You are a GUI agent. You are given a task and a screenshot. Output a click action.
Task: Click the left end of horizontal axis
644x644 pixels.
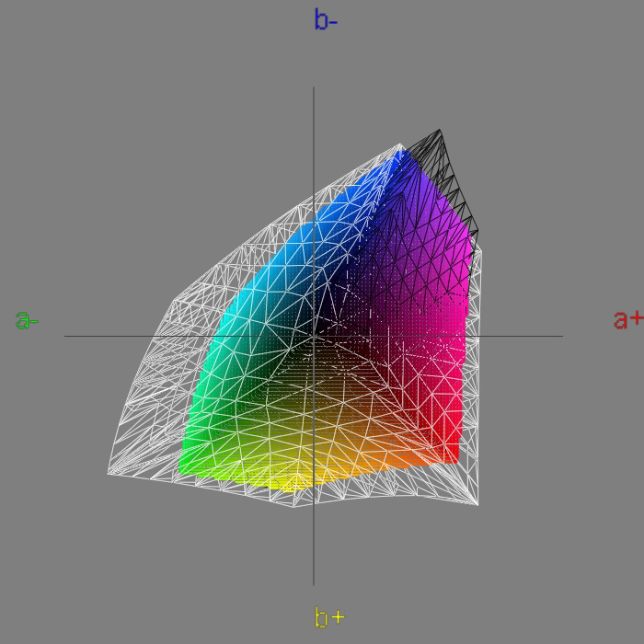65,336
